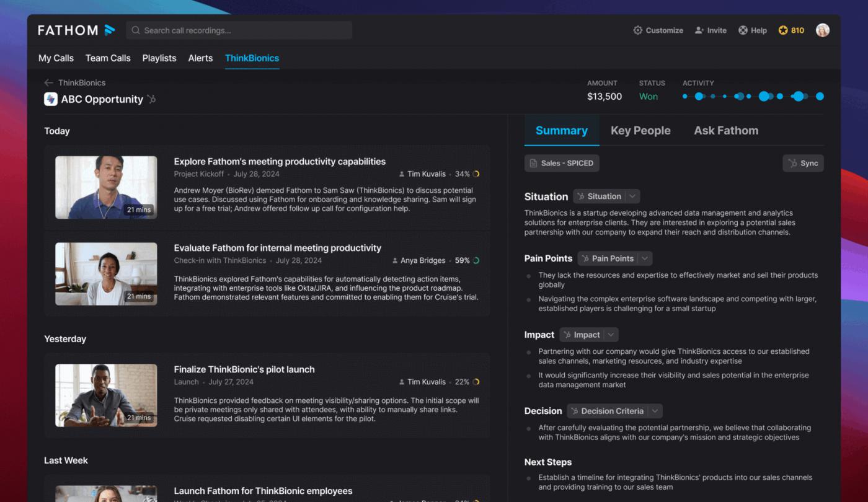This screenshot has width=868, height=502.
Task: Go to My Calls tab
Action: (56, 58)
